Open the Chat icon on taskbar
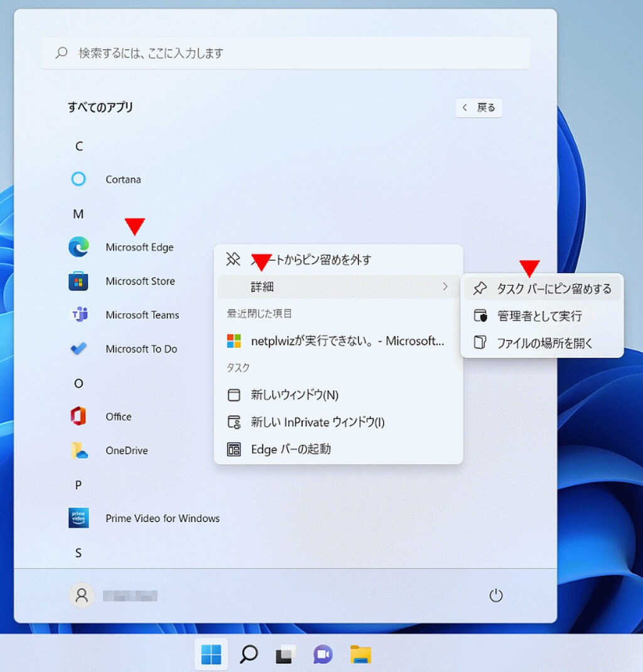643x672 pixels. tap(323, 654)
